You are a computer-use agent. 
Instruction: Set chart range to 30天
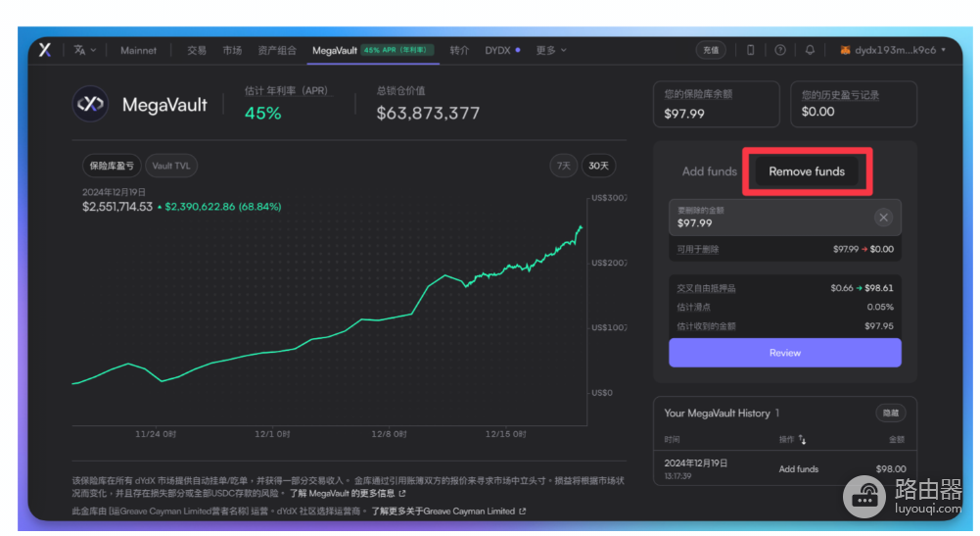coord(599,166)
